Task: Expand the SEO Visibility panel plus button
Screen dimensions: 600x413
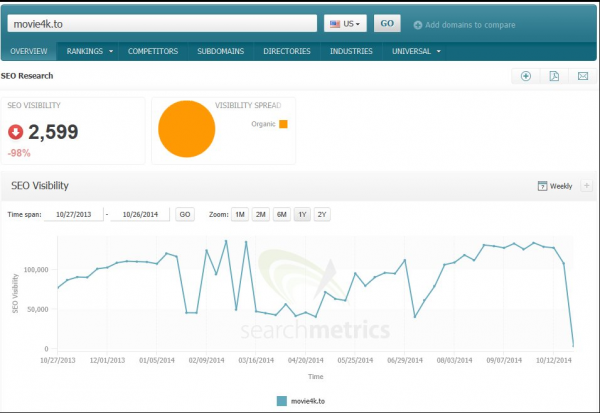Action: [x=586, y=186]
